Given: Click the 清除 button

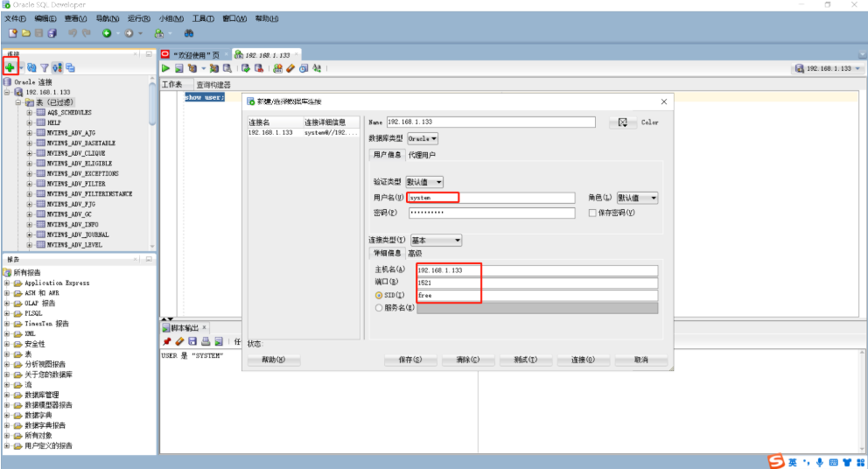Looking at the screenshot, I should click(468, 360).
